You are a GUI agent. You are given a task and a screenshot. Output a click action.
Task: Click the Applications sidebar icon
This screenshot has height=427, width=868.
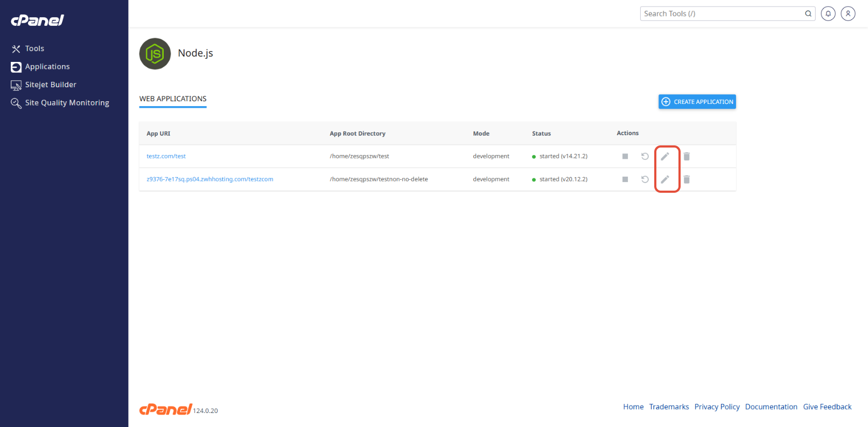[x=16, y=67]
